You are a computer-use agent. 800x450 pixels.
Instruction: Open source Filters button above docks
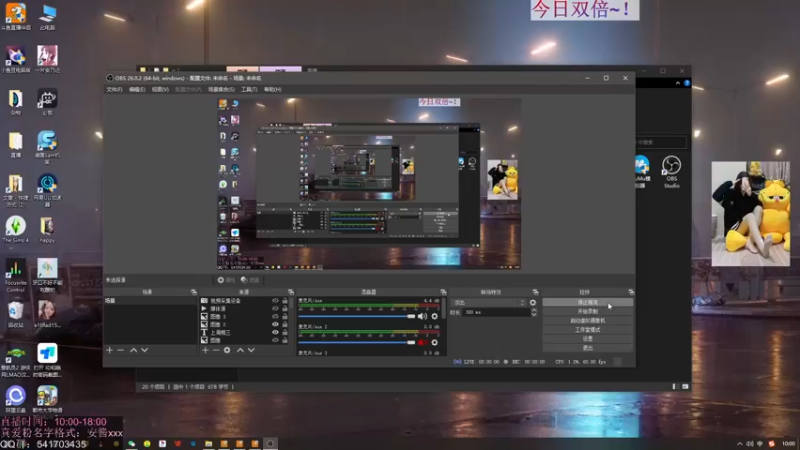tap(250, 280)
